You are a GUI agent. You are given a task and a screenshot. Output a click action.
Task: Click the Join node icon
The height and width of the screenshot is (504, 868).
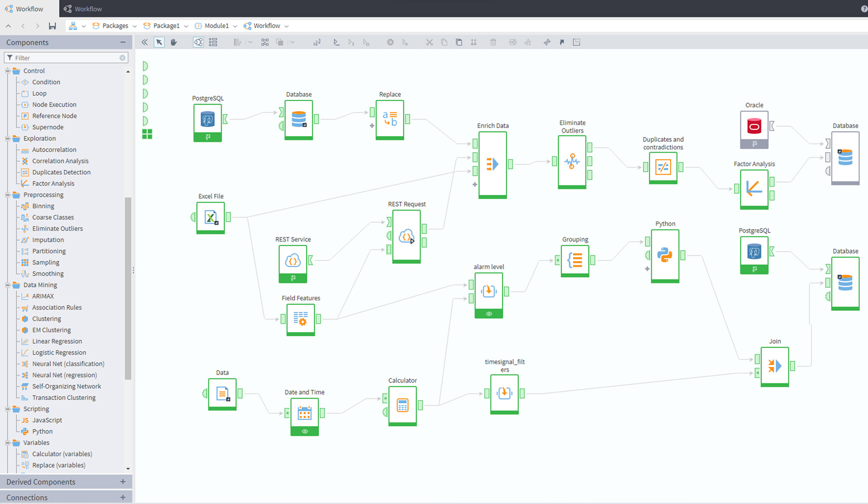[774, 366]
